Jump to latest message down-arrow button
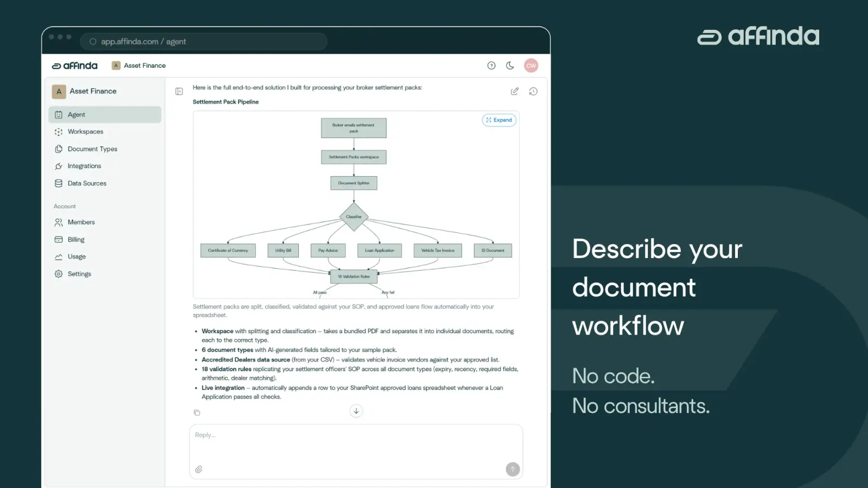 (x=356, y=411)
